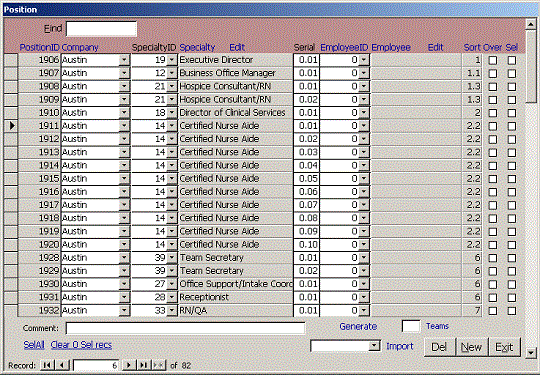Click scroll up arrow of vertical scrollbar
The width and height of the screenshot is (540, 375).
(x=530, y=24)
